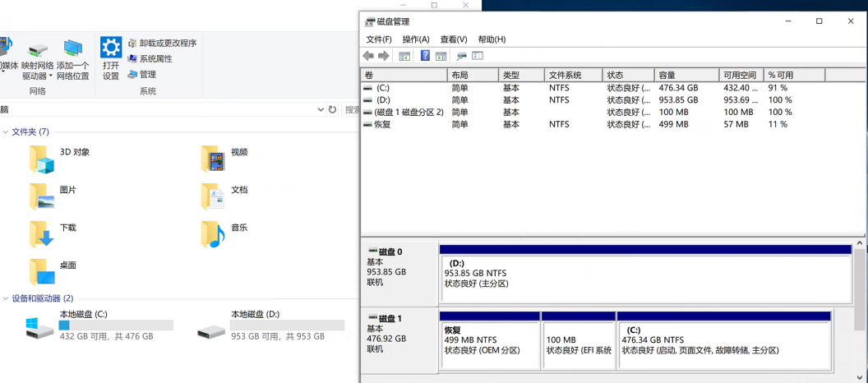Open the 操作(A) menu

click(x=416, y=39)
